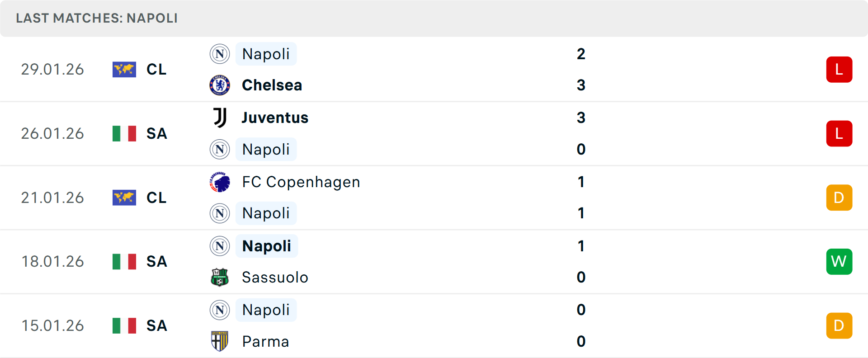The image size is (868, 358).
Task: Click the Sassuolo club badge
Action: click(220, 277)
